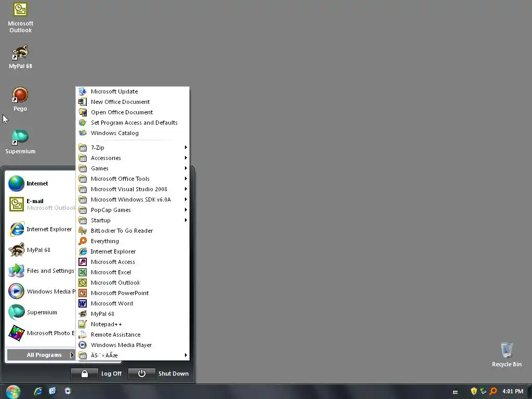532x399 pixels.
Task: Open Internet Explorer from start menu left pane
Action: (41, 229)
